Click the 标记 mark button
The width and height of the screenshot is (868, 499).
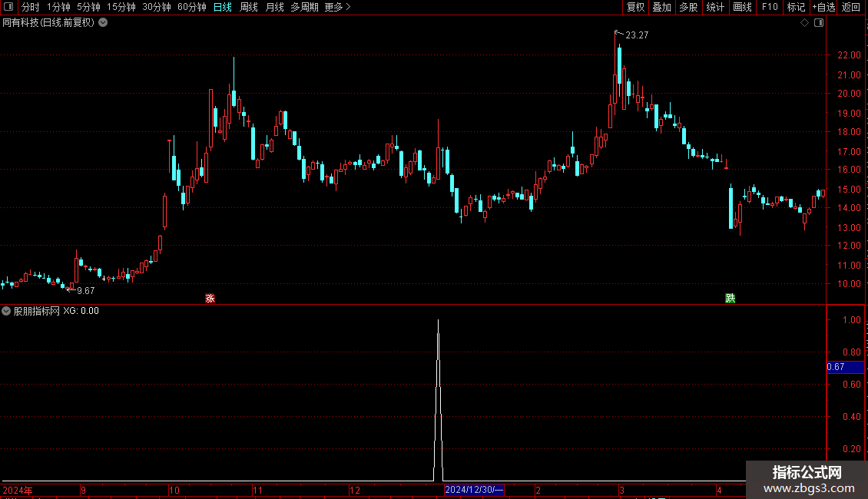coord(796,7)
